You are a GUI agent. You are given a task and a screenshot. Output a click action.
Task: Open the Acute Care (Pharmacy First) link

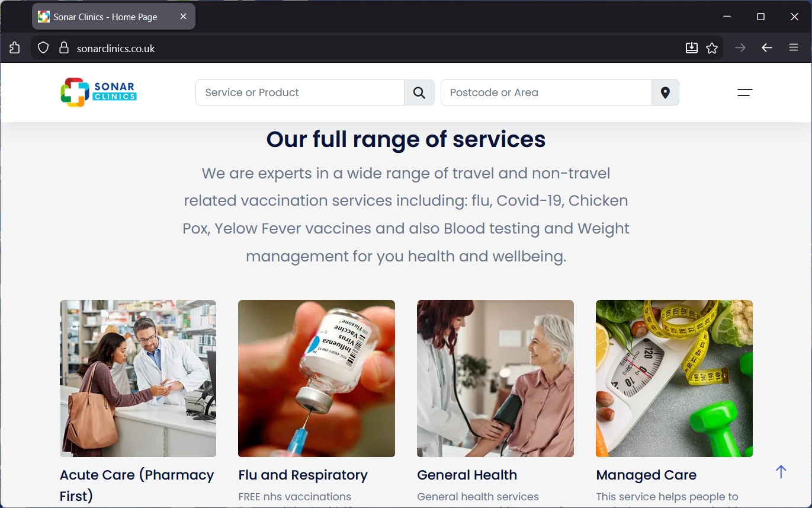(137, 485)
